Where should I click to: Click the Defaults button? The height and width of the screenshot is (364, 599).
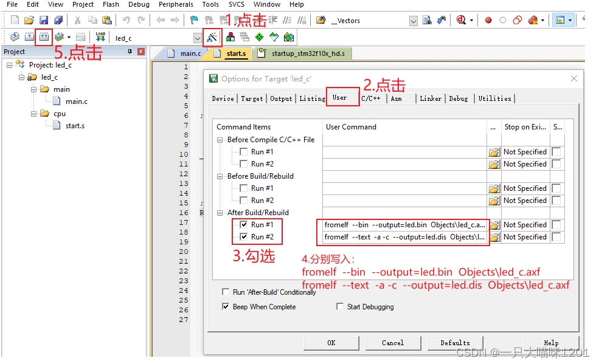tap(455, 343)
